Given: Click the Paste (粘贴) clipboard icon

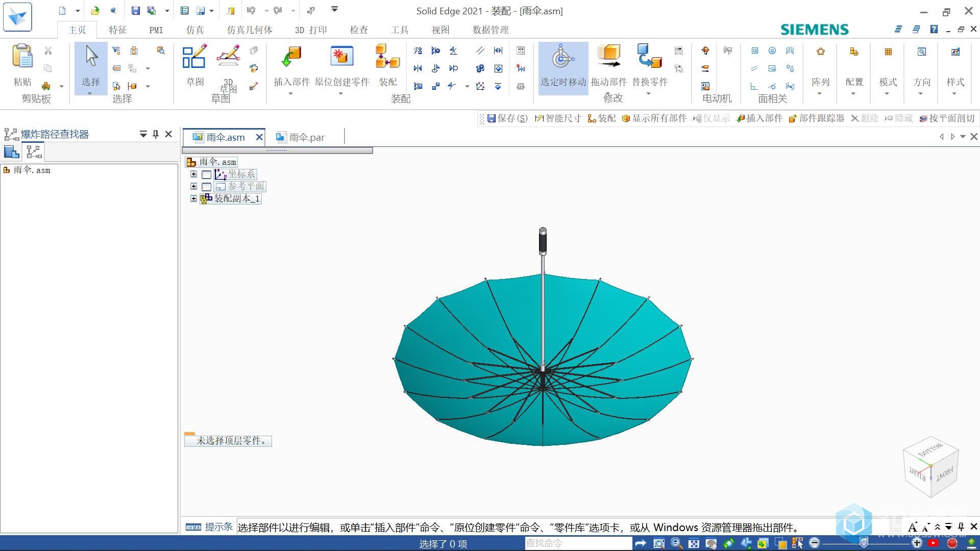Looking at the screenshot, I should 22,56.
